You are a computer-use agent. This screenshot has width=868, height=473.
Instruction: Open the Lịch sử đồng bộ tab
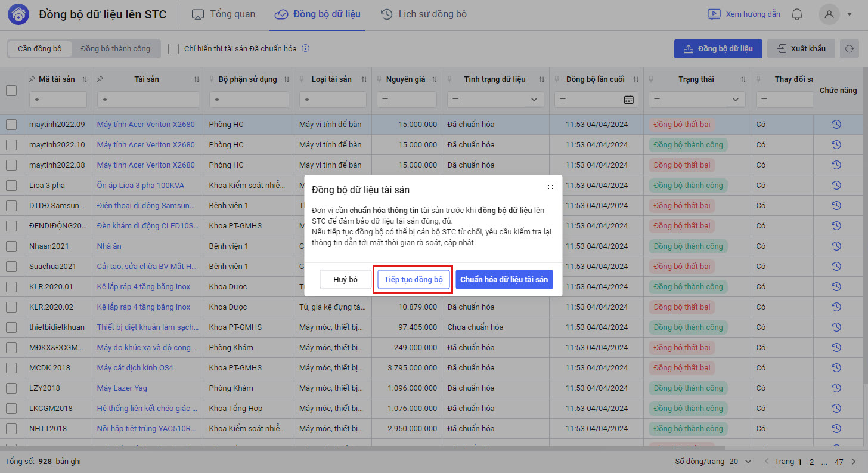point(424,14)
